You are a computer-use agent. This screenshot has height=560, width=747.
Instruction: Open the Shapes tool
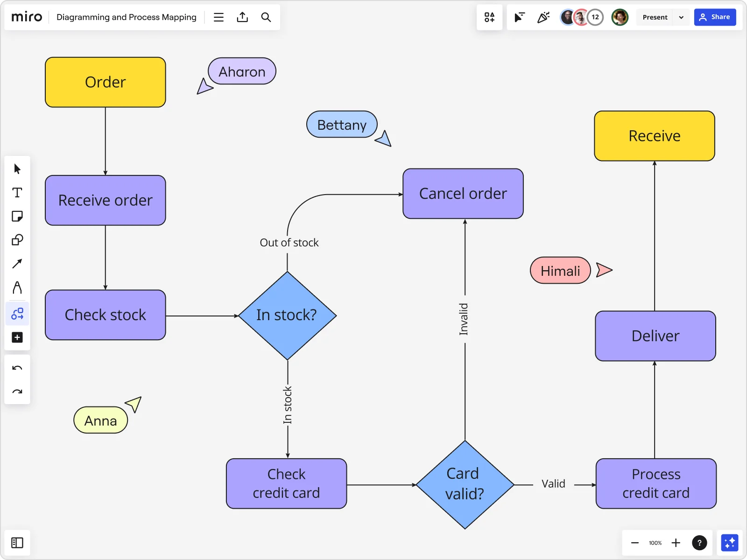(x=17, y=240)
